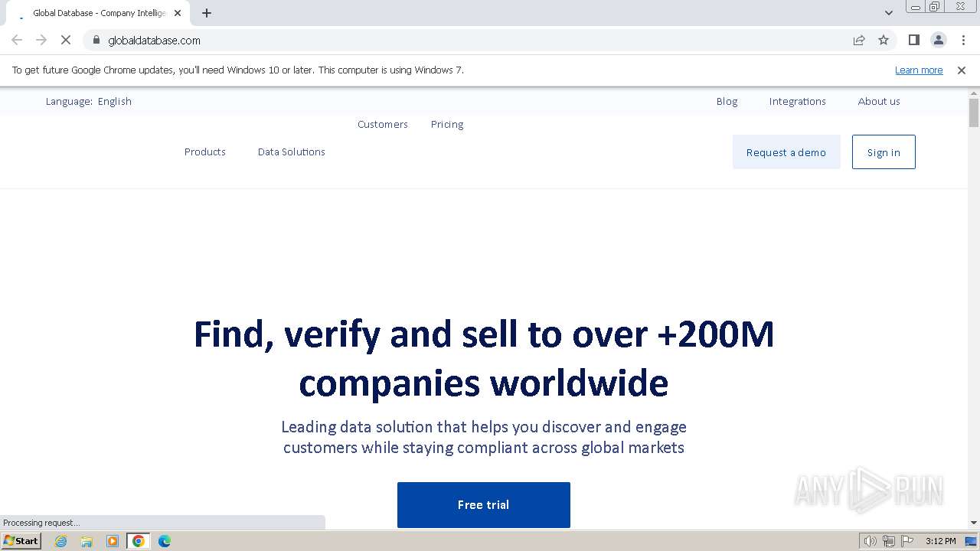Visit the About us page
The width and height of the screenshot is (980, 551).
pyautogui.click(x=879, y=101)
